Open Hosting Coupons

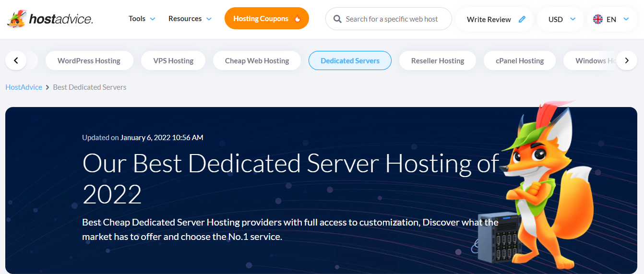267,19
